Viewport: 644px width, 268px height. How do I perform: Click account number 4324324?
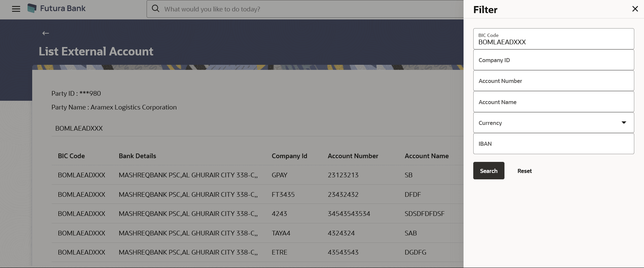click(x=341, y=233)
